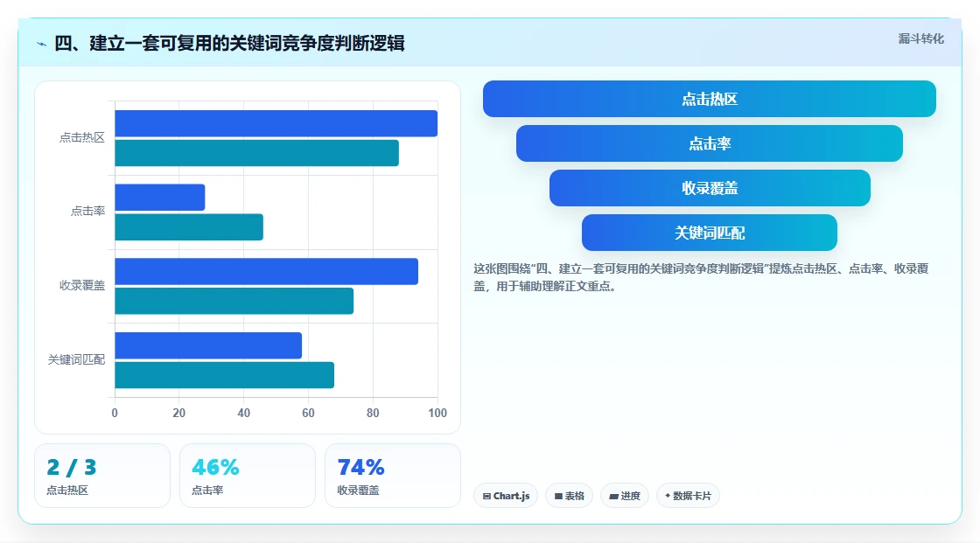This screenshot has height=543, width=980.
Task: Click the 80 tick on the chart axis
Action: pos(373,413)
